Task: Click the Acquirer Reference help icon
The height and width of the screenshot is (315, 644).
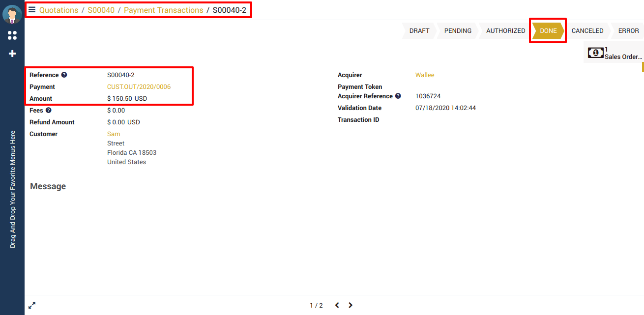Action: [x=398, y=96]
